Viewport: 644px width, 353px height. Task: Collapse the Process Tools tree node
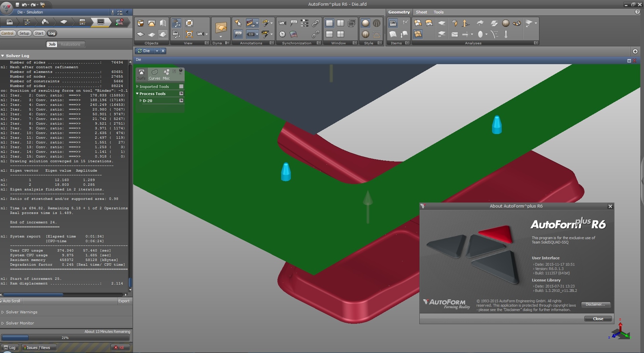point(137,93)
